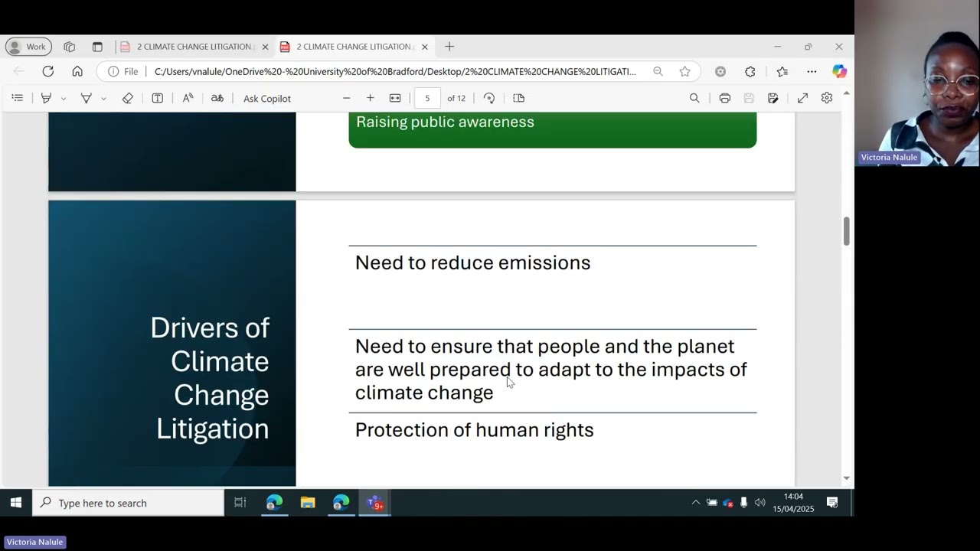Click the page number input field
The width and height of the screenshot is (980, 551).
pyautogui.click(x=427, y=98)
